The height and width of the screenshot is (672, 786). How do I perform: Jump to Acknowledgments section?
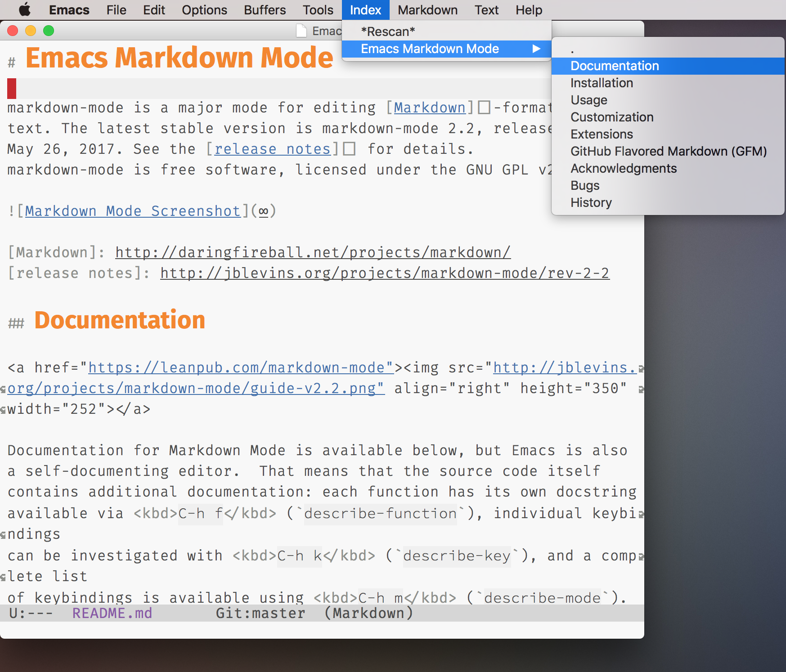coord(668,168)
